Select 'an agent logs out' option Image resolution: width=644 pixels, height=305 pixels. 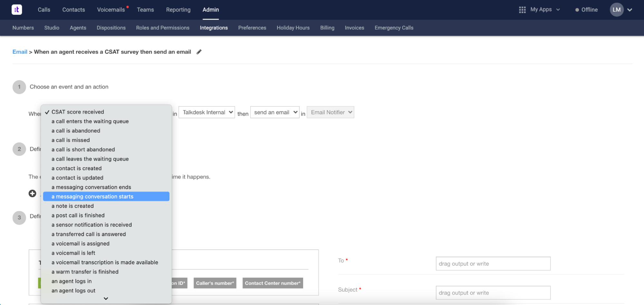pos(106,291)
